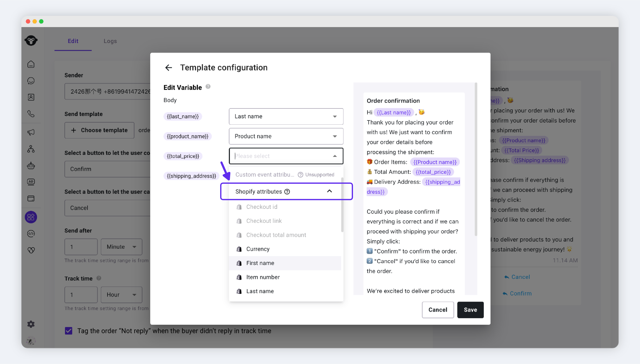Click the settings gear icon in sidebar
This screenshot has height=364, width=640.
click(x=31, y=324)
